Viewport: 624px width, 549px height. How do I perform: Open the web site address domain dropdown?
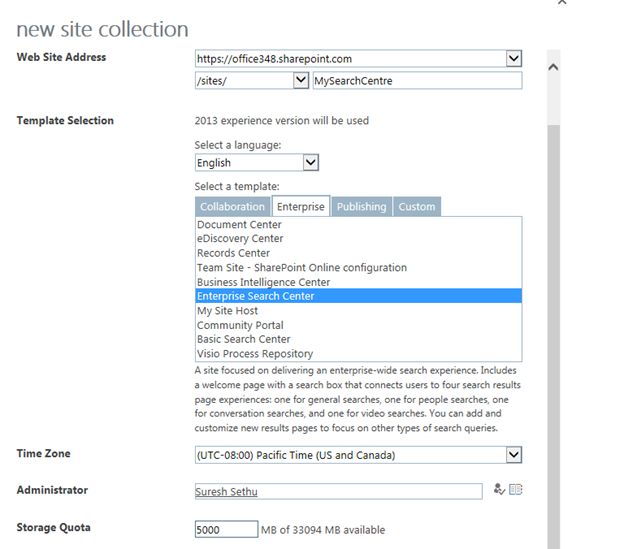click(513, 58)
